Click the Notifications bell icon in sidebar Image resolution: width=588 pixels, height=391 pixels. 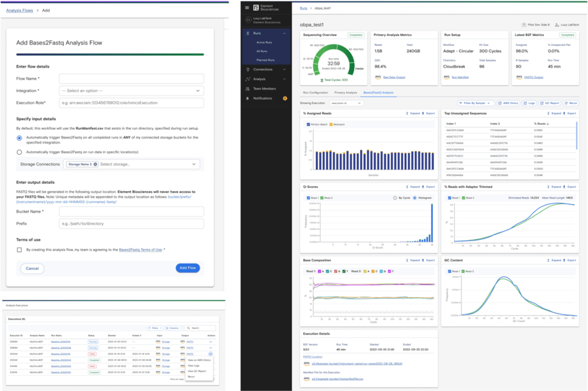click(248, 98)
